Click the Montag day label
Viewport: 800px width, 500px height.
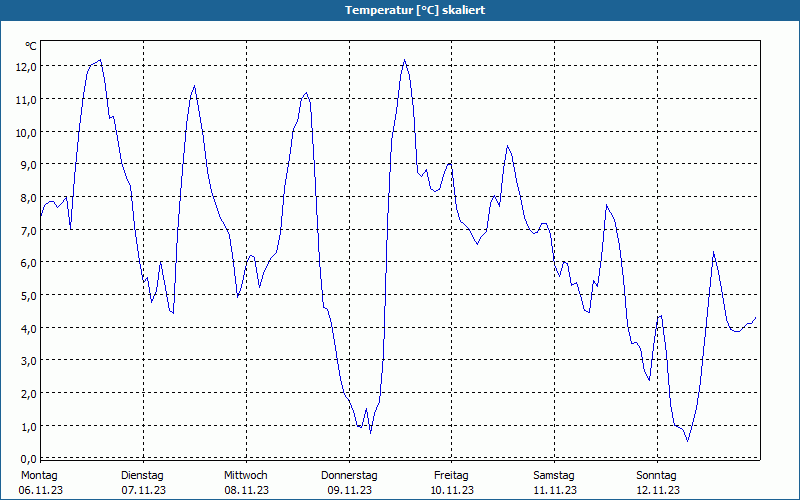(x=39, y=476)
